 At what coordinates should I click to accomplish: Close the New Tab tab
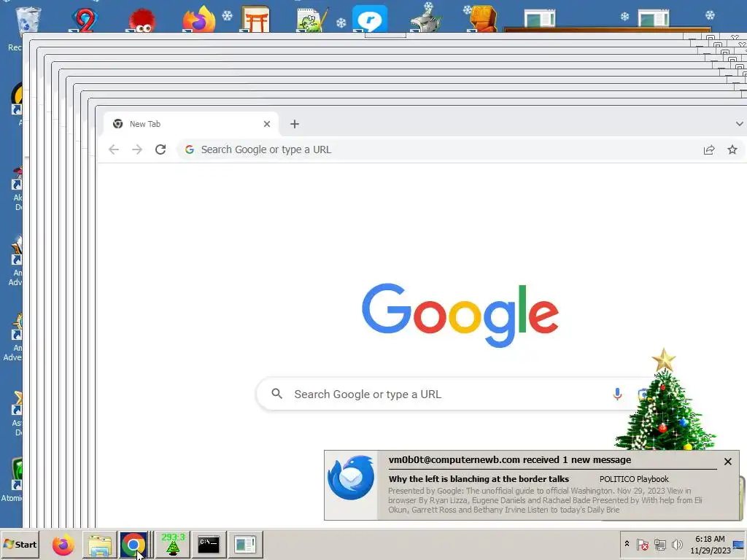(x=267, y=124)
